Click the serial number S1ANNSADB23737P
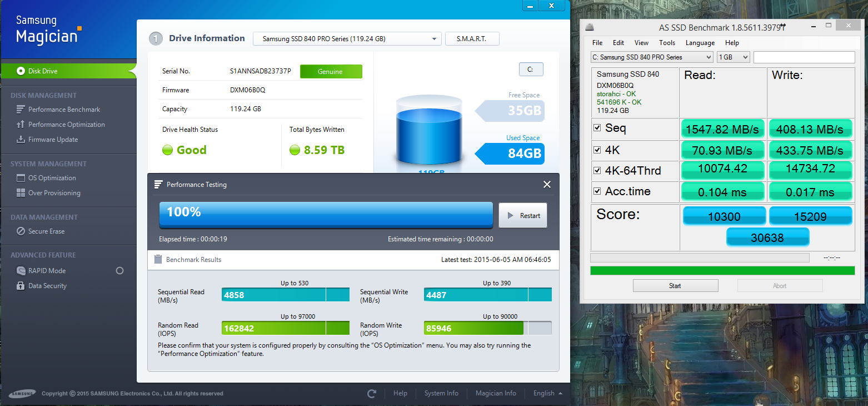 click(261, 72)
